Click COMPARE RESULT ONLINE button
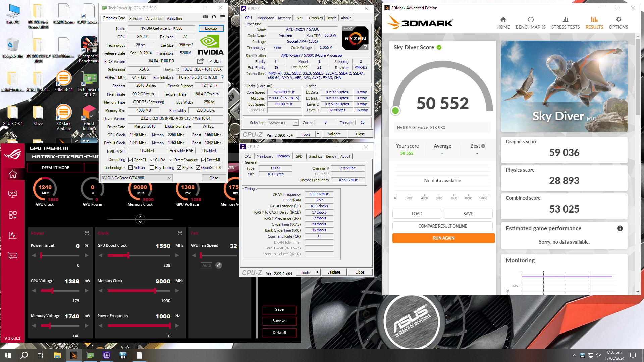The image size is (644, 362). [x=442, y=226]
